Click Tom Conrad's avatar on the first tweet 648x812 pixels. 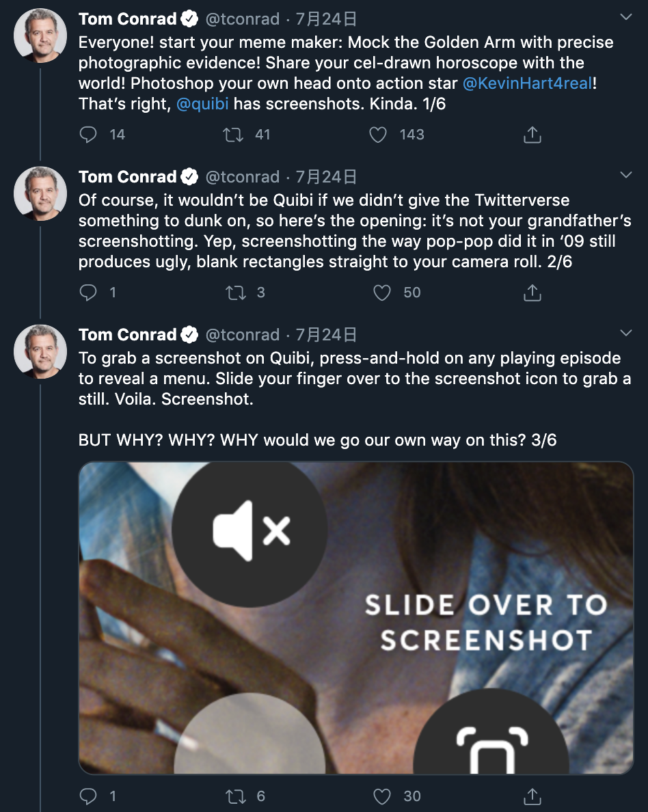(40, 36)
